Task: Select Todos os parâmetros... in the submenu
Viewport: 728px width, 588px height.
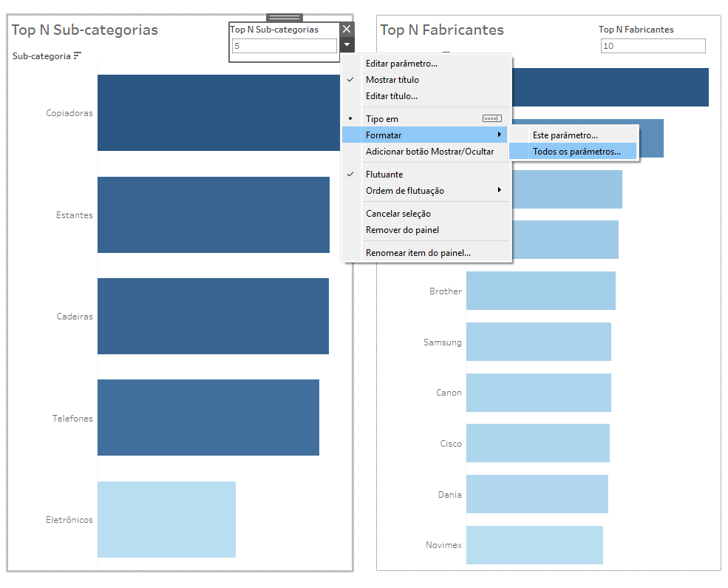Action: pyautogui.click(x=576, y=152)
